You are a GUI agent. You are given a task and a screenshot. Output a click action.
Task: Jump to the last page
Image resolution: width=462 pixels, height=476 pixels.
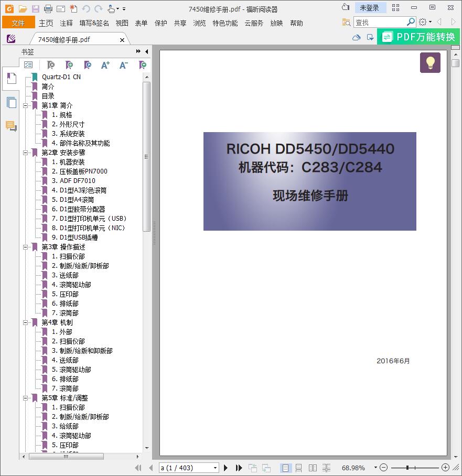click(239, 468)
